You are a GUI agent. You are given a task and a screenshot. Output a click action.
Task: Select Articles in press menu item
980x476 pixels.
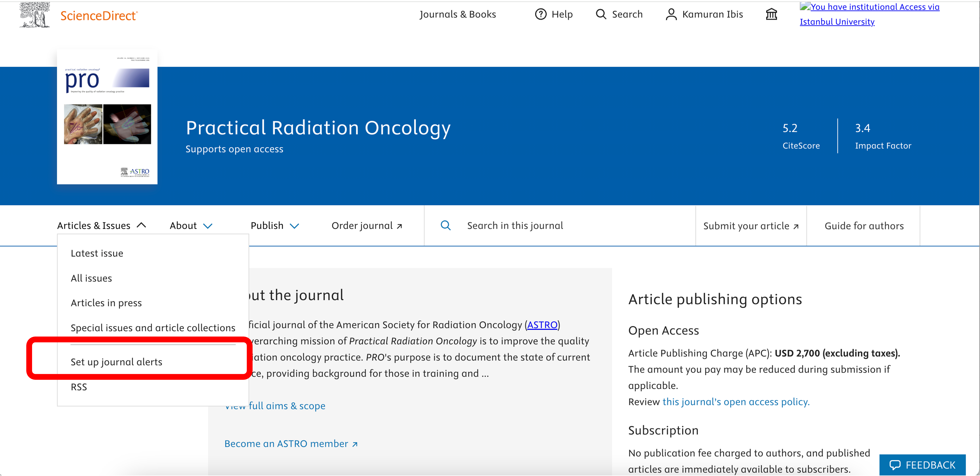pos(106,303)
